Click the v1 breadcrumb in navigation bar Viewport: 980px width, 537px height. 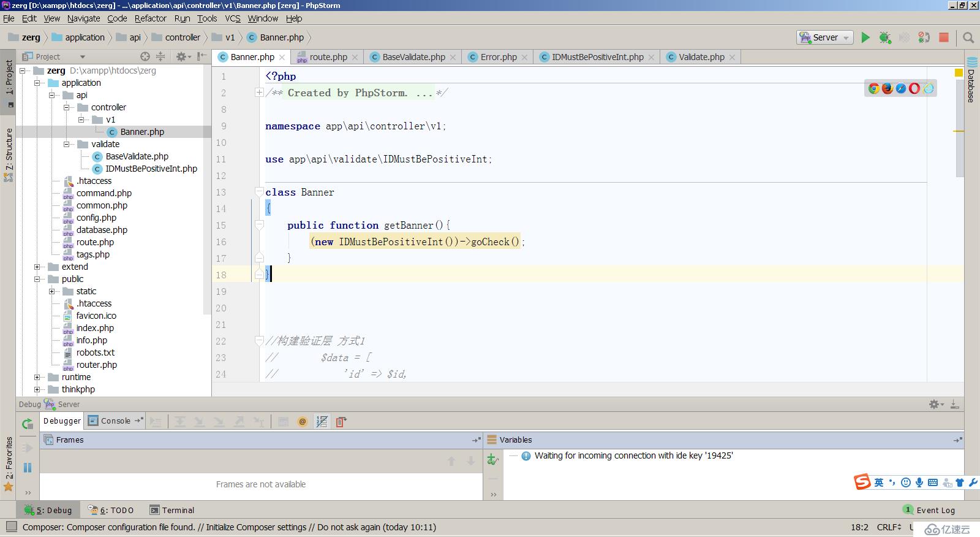(x=224, y=37)
